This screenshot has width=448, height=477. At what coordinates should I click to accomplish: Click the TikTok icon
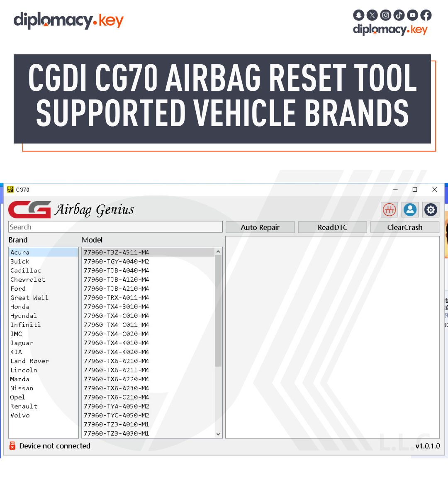coord(399,15)
